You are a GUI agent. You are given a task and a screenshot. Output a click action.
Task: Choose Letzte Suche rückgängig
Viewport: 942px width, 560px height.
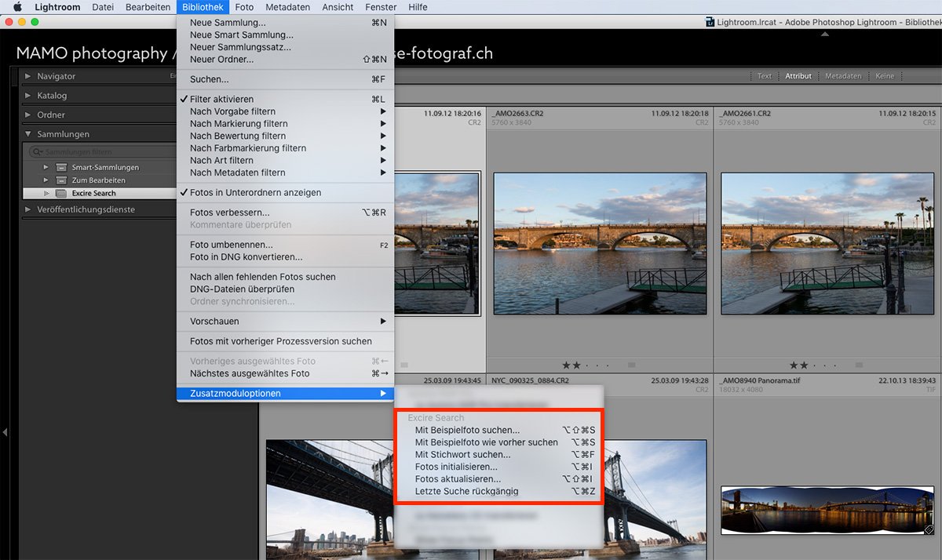[x=498, y=491]
